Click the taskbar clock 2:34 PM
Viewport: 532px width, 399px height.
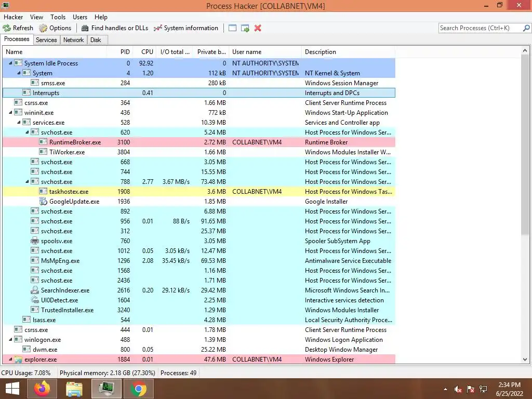[509, 385]
